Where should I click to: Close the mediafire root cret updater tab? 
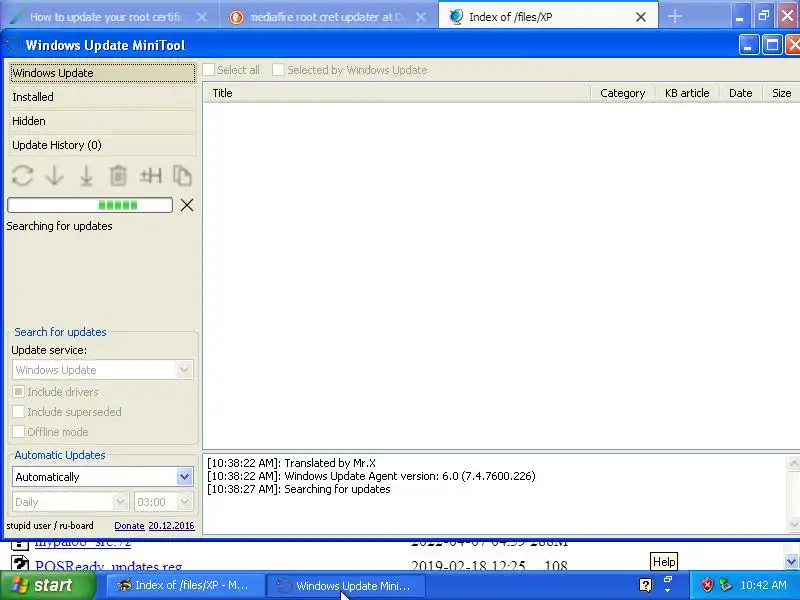click(421, 17)
